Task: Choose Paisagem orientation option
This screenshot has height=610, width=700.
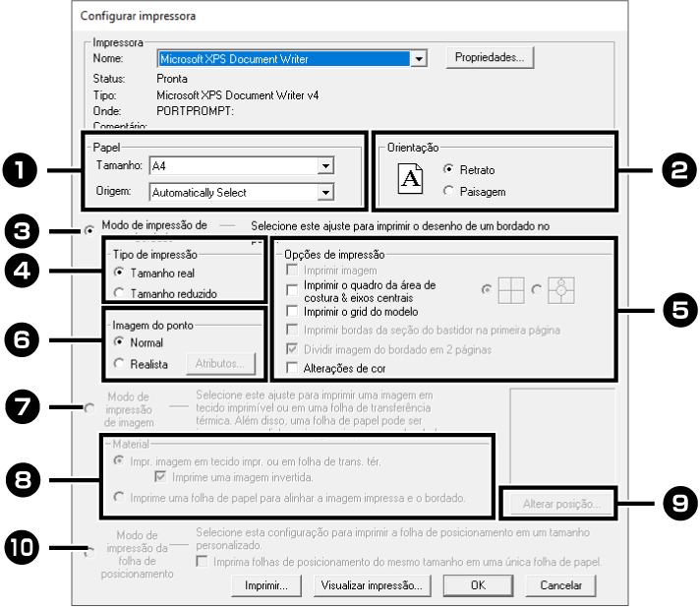Action: point(449,191)
